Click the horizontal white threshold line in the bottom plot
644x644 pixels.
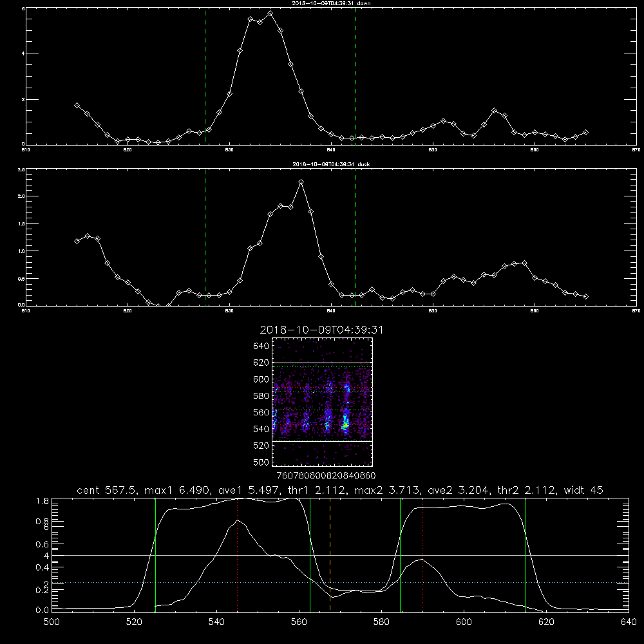[341, 555]
